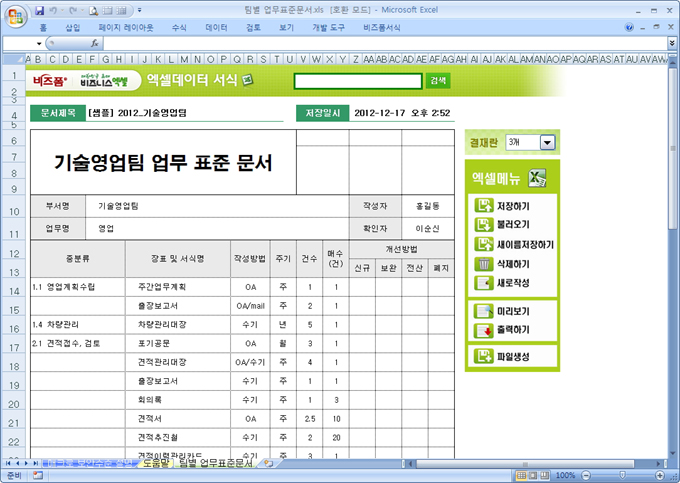The width and height of the screenshot is (680, 483).
Task: Select the 홍길동 author cell
Action: [x=428, y=206]
